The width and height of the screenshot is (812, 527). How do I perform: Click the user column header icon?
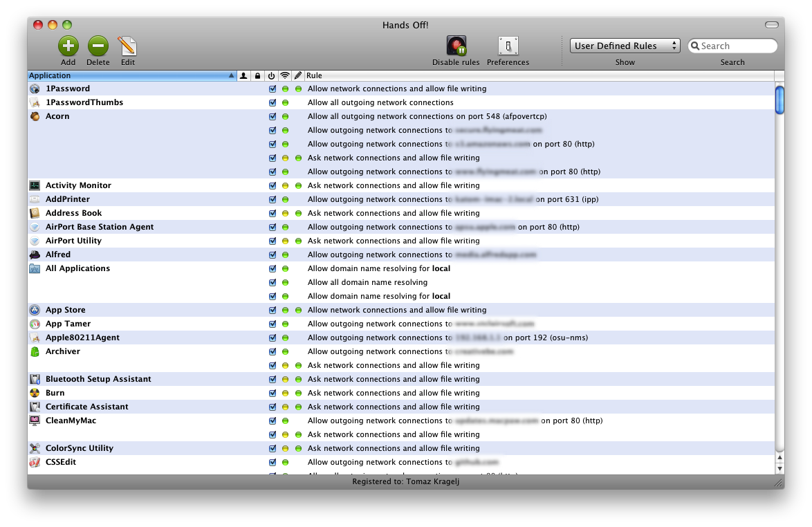[x=243, y=75]
